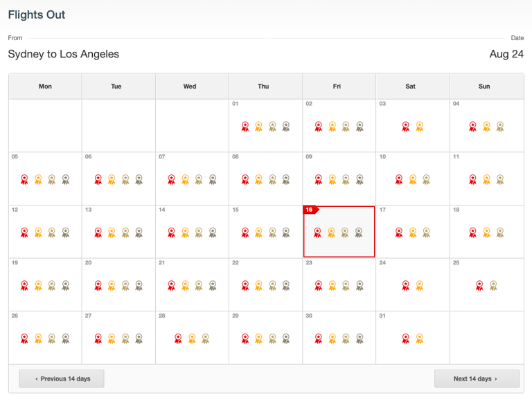
Task: Click the tan ribbon on day 11
Action: click(500, 179)
